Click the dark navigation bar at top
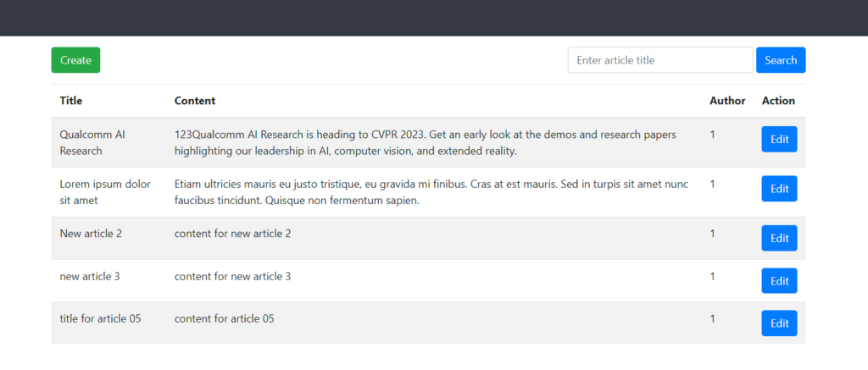Viewport: 868px width, 370px height. click(434, 18)
